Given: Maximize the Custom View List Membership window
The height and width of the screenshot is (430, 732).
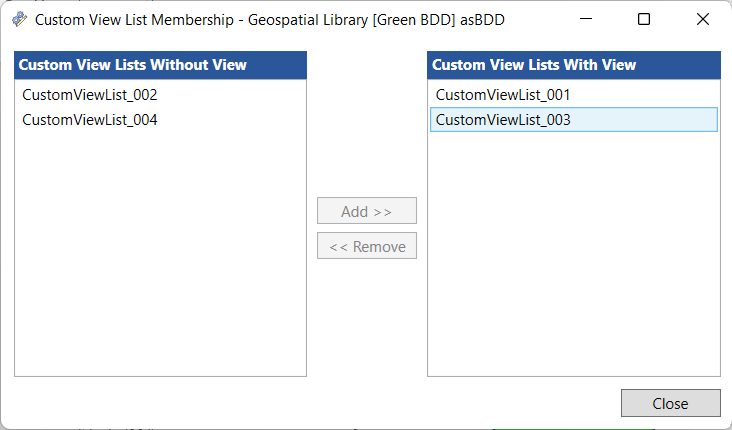Looking at the screenshot, I should (x=644, y=19).
